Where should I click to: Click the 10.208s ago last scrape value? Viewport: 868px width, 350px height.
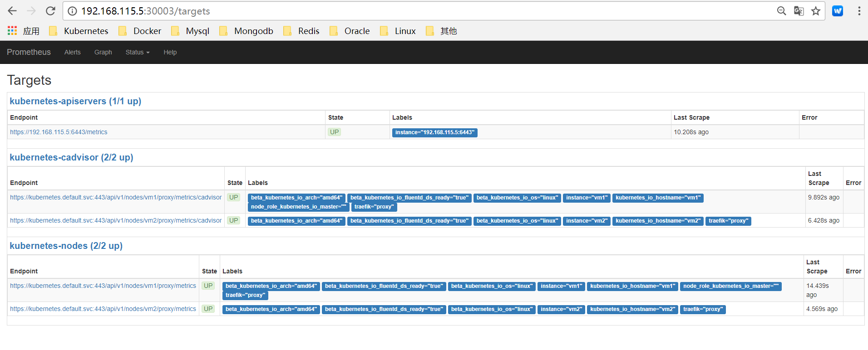691,132
